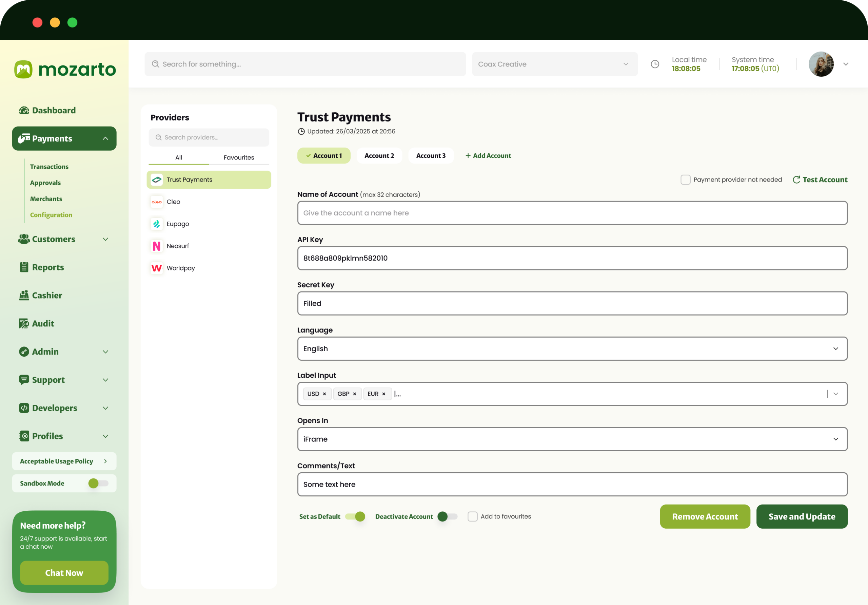Click the Eupago provider logo
The image size is (868, 605).
pos(157,224)
